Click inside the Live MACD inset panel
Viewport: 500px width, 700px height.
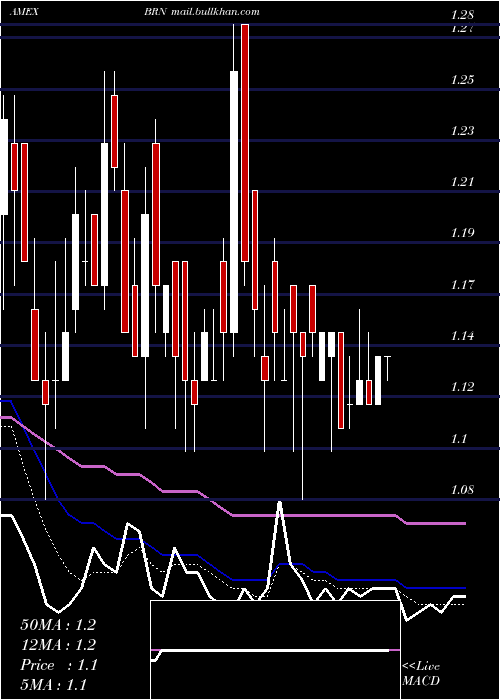pos(275,650)
